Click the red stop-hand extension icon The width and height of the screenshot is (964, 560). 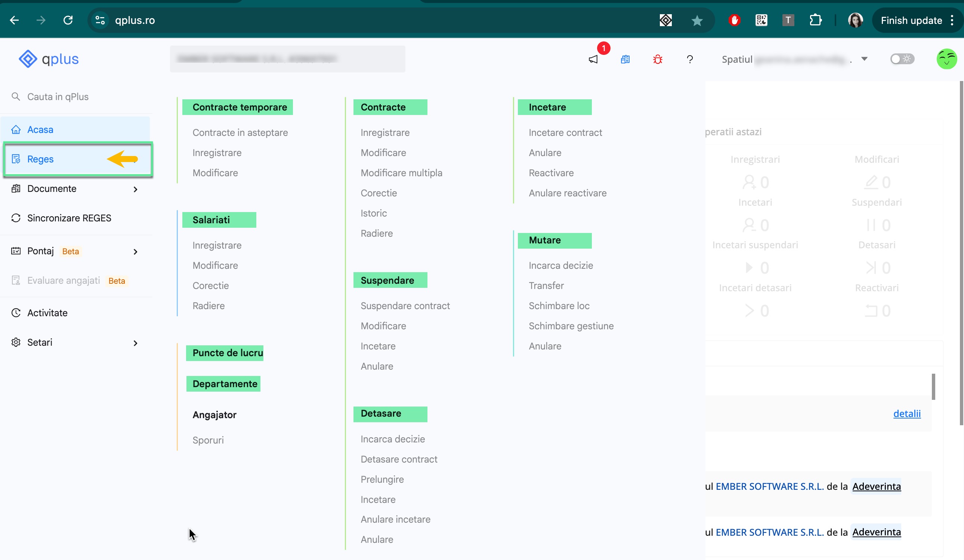[734, 20]
